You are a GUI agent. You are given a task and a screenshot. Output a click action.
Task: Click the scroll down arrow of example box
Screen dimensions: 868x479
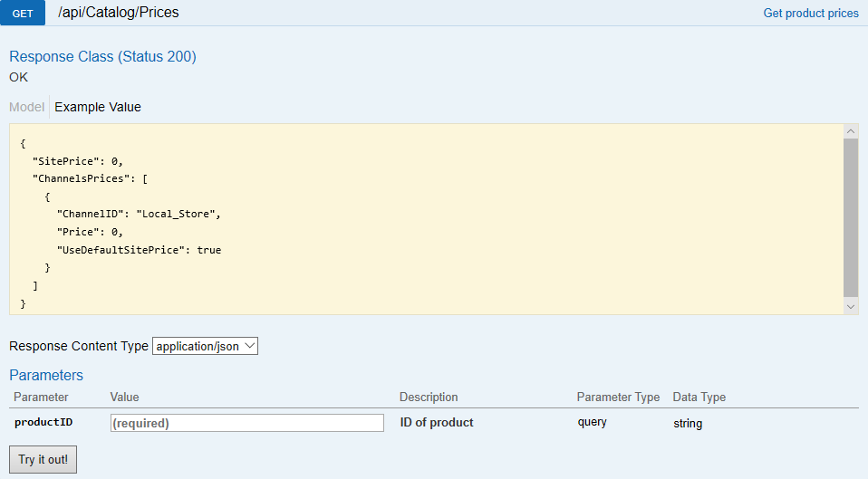pyautogui.click(x=851, y=306)
